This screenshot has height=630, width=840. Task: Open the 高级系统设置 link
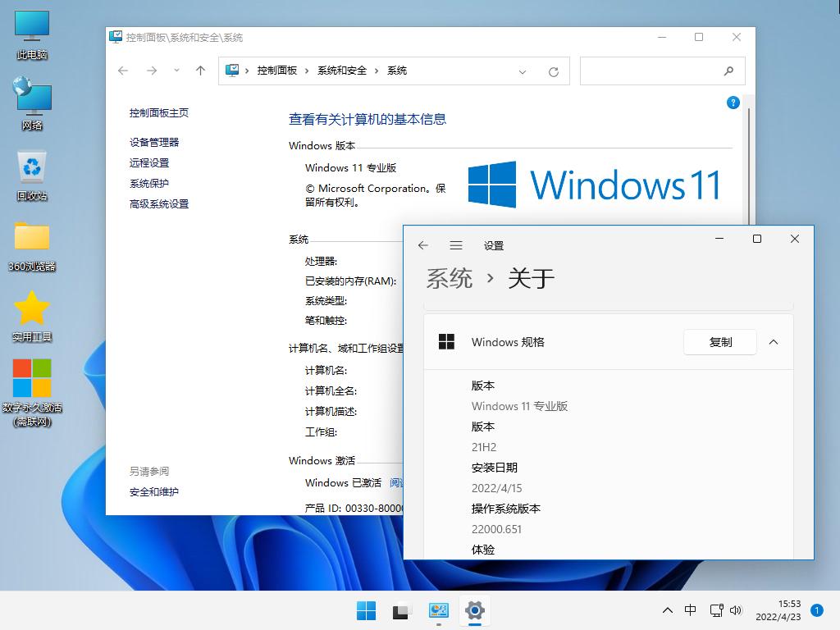158,204
